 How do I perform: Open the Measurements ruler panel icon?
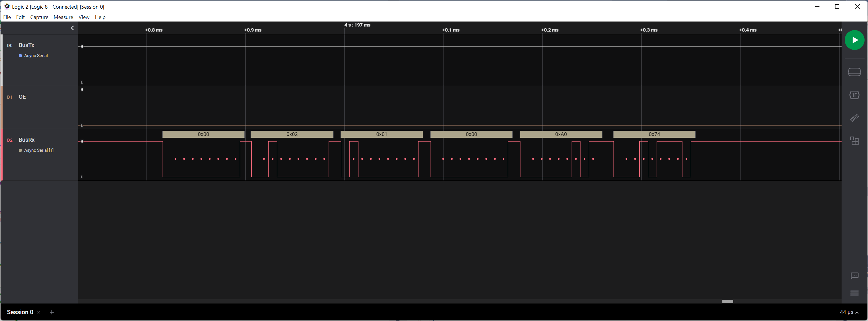click(854, 118)
